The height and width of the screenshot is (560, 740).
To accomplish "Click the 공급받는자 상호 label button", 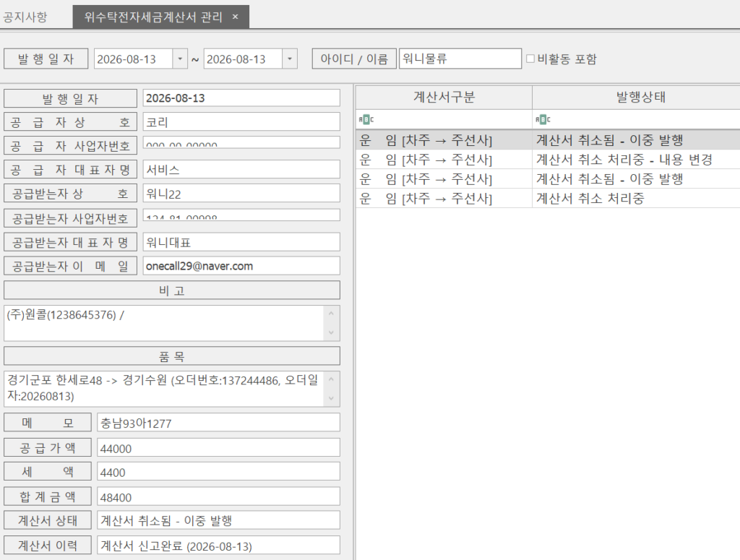I will tap(70, 194).
